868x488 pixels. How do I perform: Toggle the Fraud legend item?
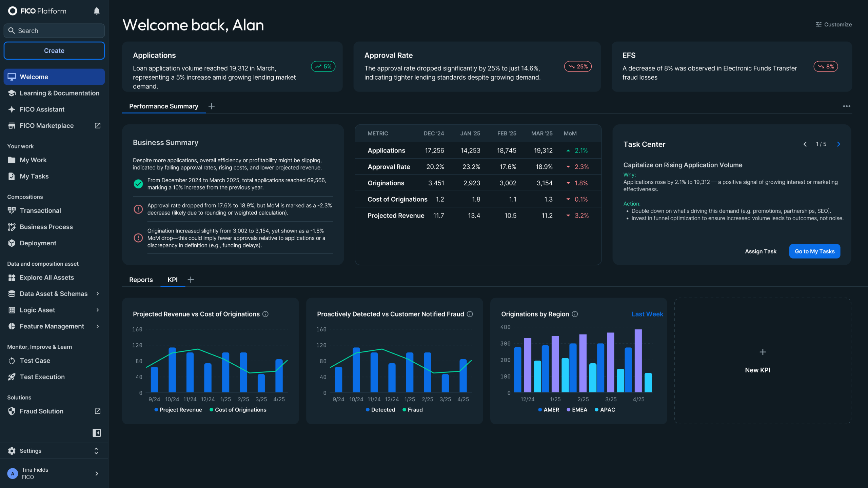(413, 410)
